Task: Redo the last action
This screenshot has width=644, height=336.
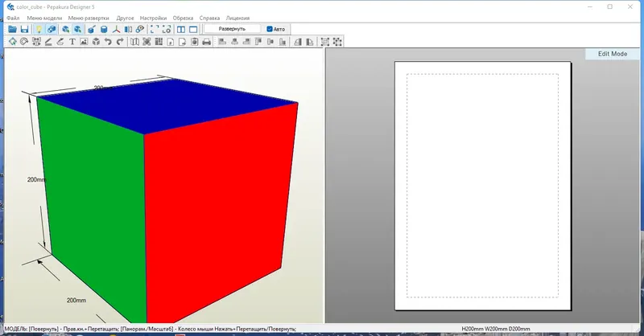Action: [x=120, y=42]
